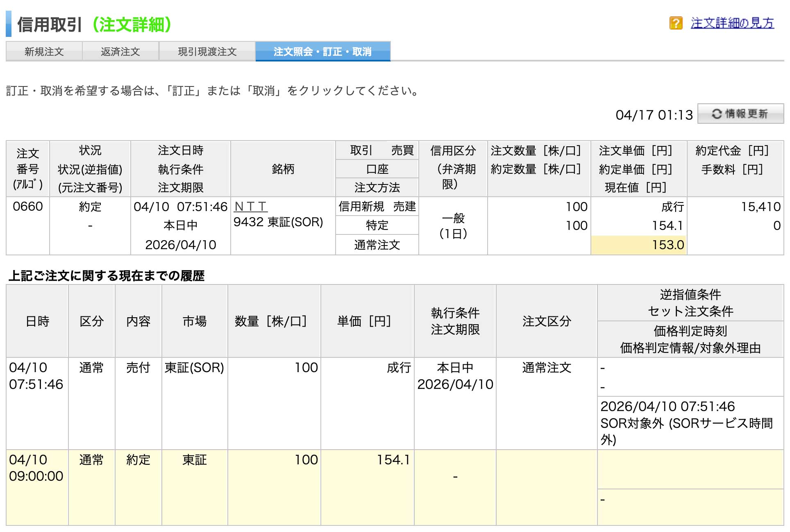This screenshot has height=532, width=790.
Task: Click the 04/10 09:00:00 execution history row
Action: [x=36, y=468]
